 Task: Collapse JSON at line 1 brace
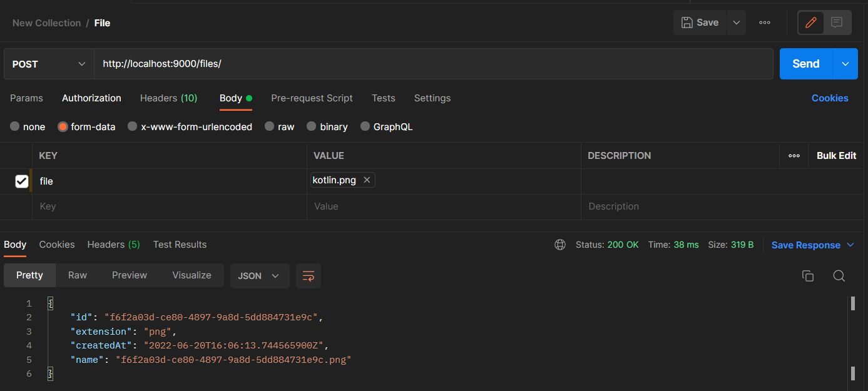51,304
